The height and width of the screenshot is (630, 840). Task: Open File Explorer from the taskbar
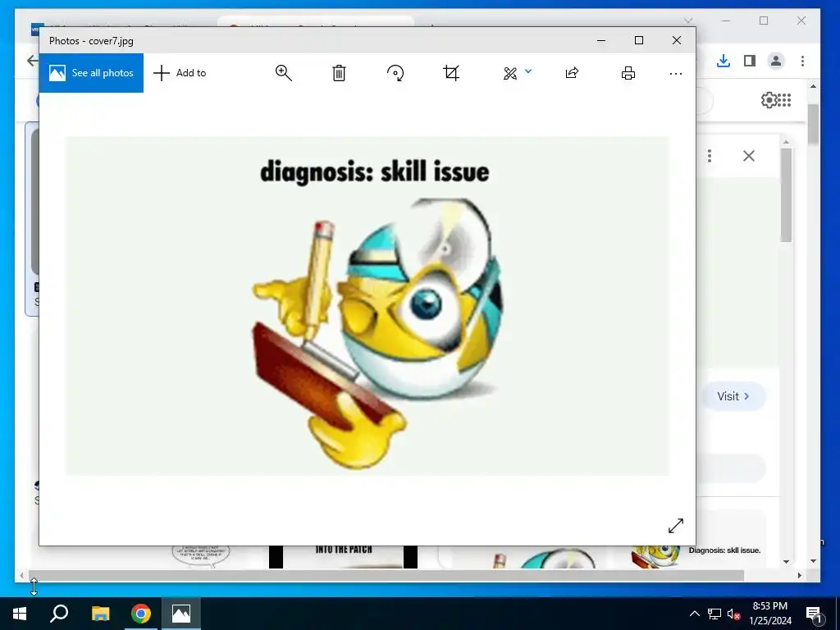(x=100, y=614)
